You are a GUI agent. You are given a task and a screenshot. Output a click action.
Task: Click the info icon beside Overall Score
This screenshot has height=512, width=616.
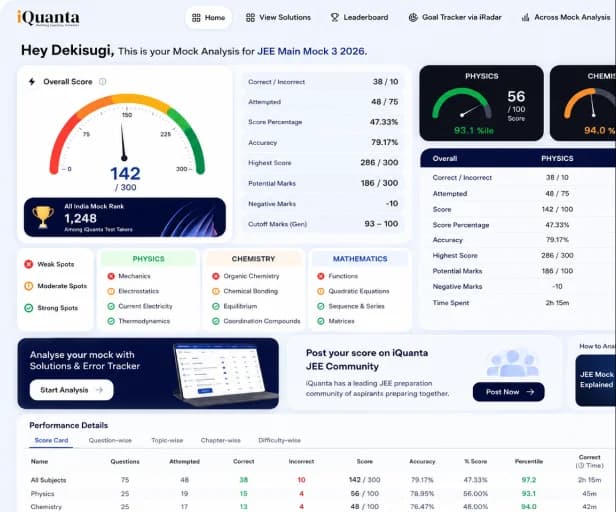103,82
